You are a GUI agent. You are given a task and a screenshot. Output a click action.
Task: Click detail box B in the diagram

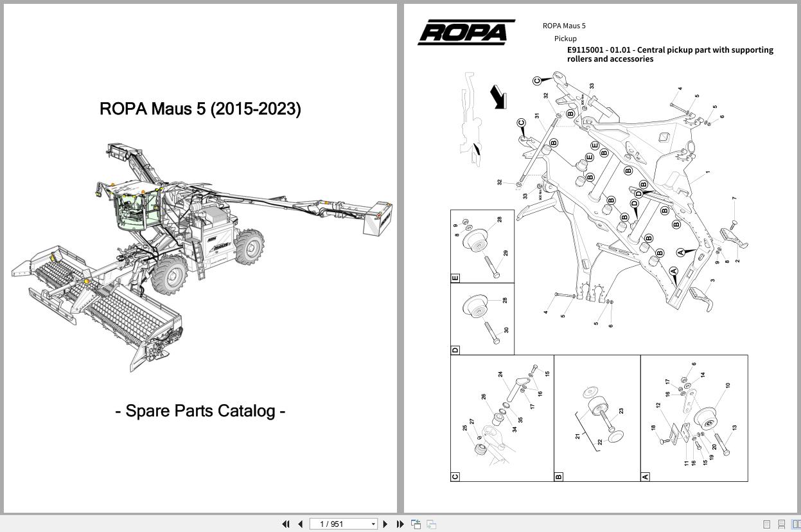[x=597, y=418]
